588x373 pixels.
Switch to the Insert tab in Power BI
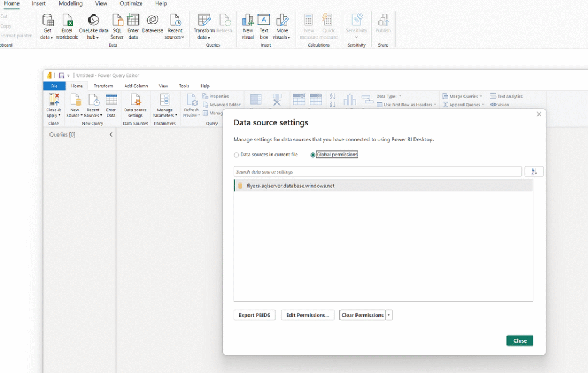coord(38,4)
